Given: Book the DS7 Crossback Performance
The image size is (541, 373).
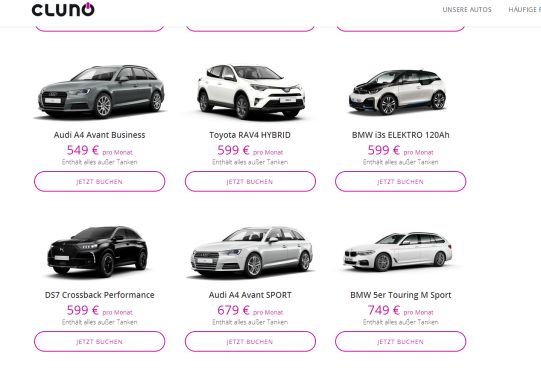Looking at the screenshot, I should 99,342.
